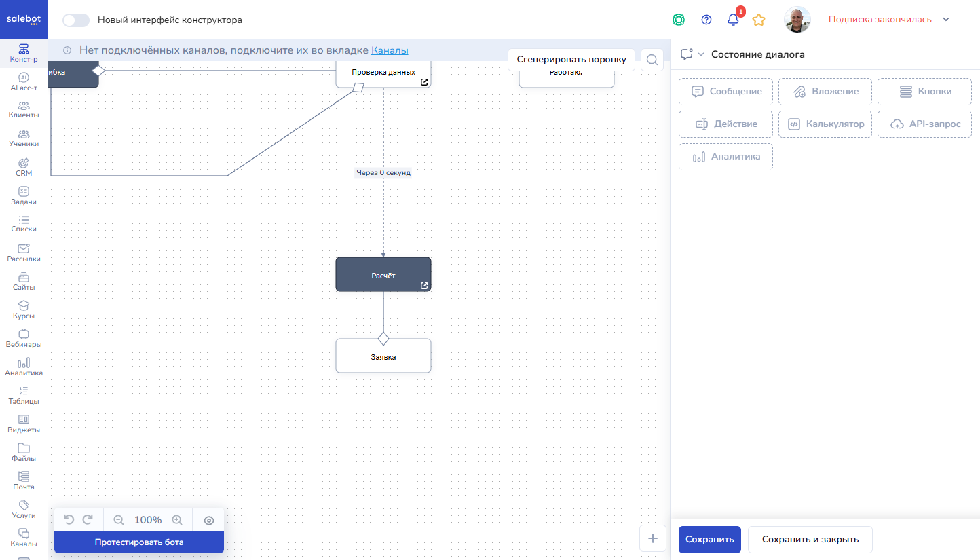Click the Сохранить button

710,540
